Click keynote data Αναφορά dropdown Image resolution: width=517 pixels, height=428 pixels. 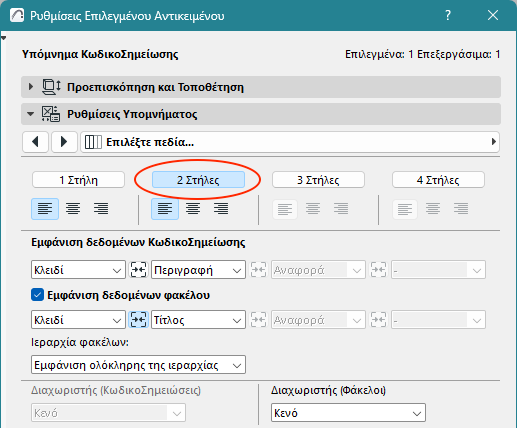point(318,270)
